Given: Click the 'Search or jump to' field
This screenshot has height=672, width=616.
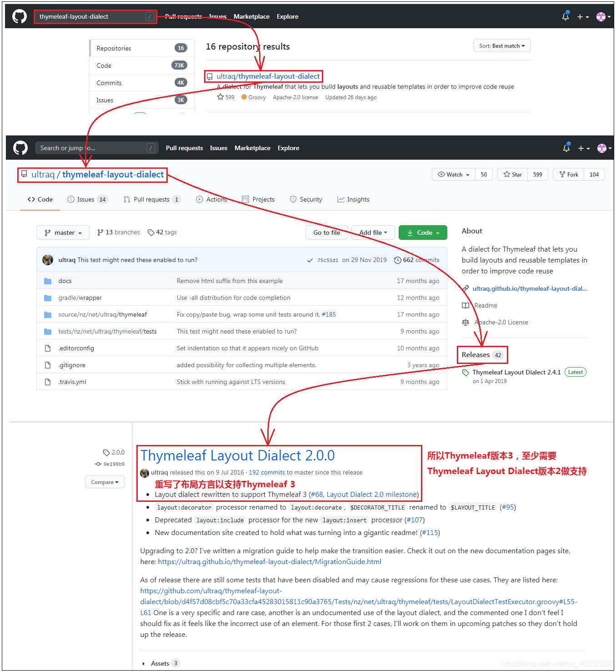Looking at the screenshot, I should click(x=96, y=148).
